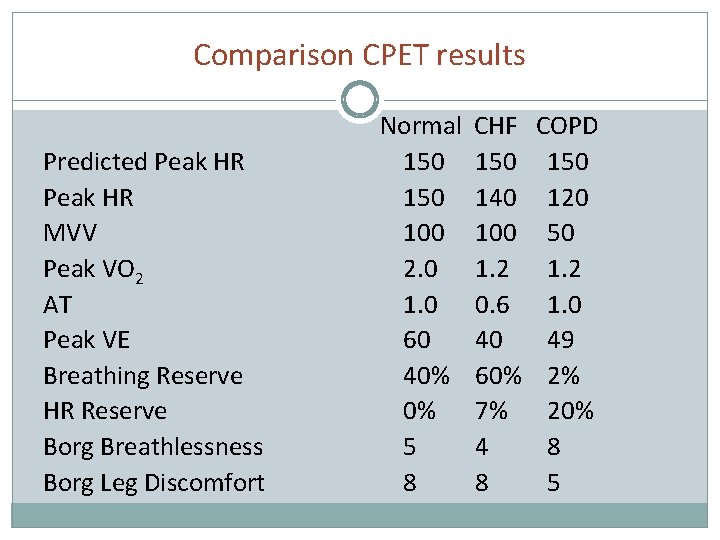Image resolution: width=720 pixels, height=540 pixels.
Task: Click the COPD Breathing Reserve value 2%
Action: coord(564,376)
